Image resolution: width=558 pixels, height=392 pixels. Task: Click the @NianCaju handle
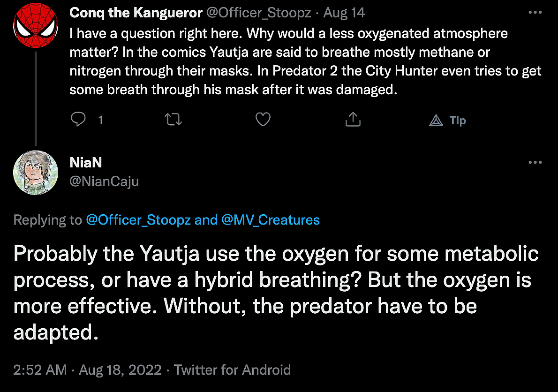104,181
